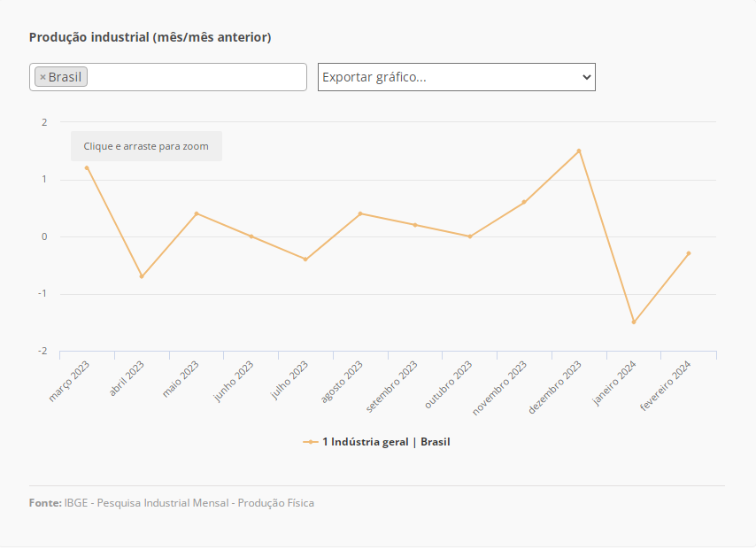The width and height of the screenshot is (756, 550).
Task: Open the Exportar gráfico dropdown
Action: pos(456,77)
